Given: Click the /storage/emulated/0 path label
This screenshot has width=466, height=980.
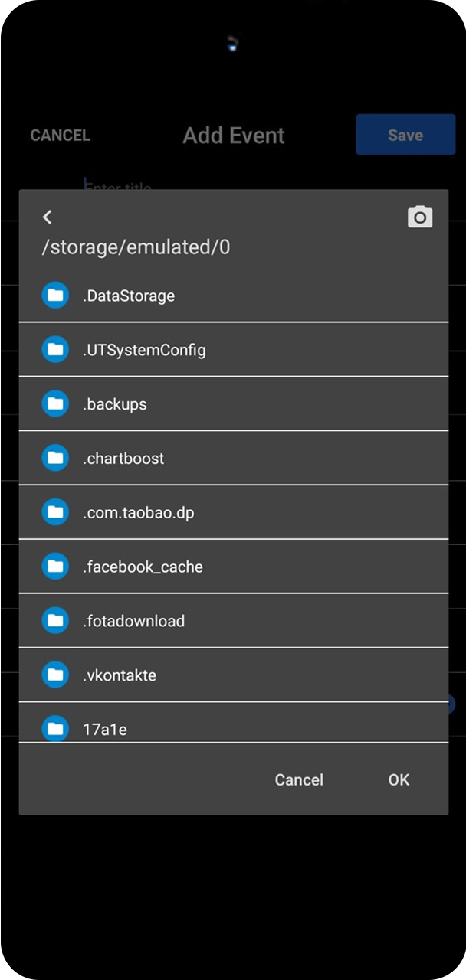Looking at the screenshot, I should pos(136,248).
